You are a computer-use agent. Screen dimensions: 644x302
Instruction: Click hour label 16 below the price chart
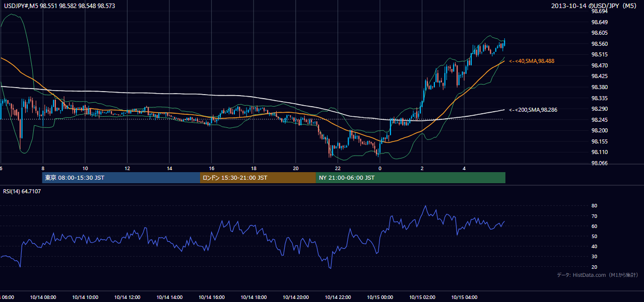click(x=212, y=168)
